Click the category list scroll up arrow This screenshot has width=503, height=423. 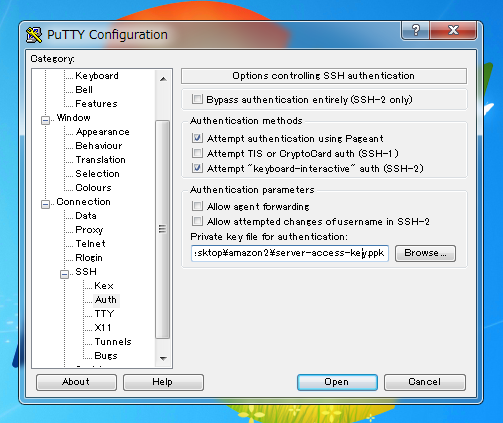(163, 79)
